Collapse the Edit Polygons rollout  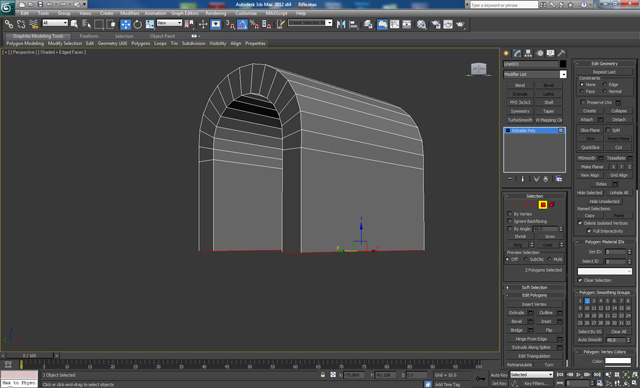535,295
